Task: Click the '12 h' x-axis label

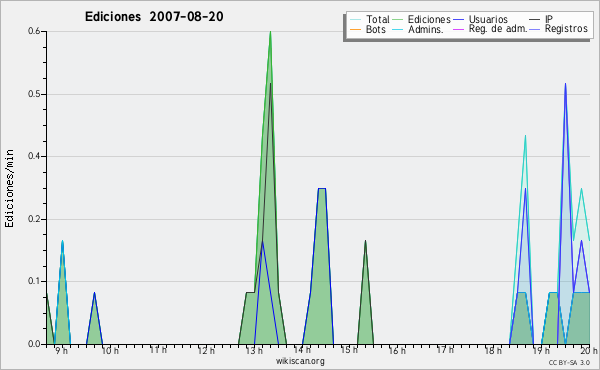Action: point(206,350)
